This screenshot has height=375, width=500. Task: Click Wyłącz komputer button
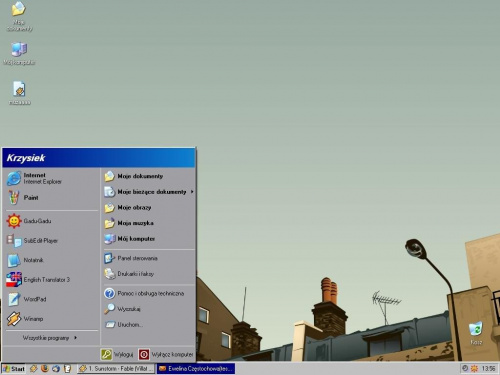point(166,354)
